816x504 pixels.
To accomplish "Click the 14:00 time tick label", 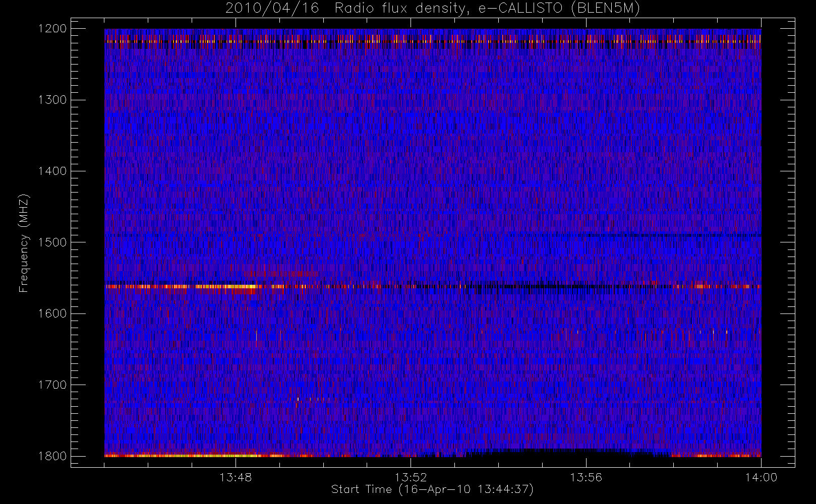I will [761, 477].
